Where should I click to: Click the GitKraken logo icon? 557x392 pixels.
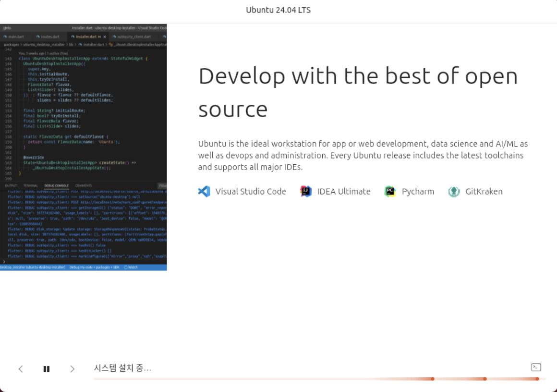pos(454,192)
